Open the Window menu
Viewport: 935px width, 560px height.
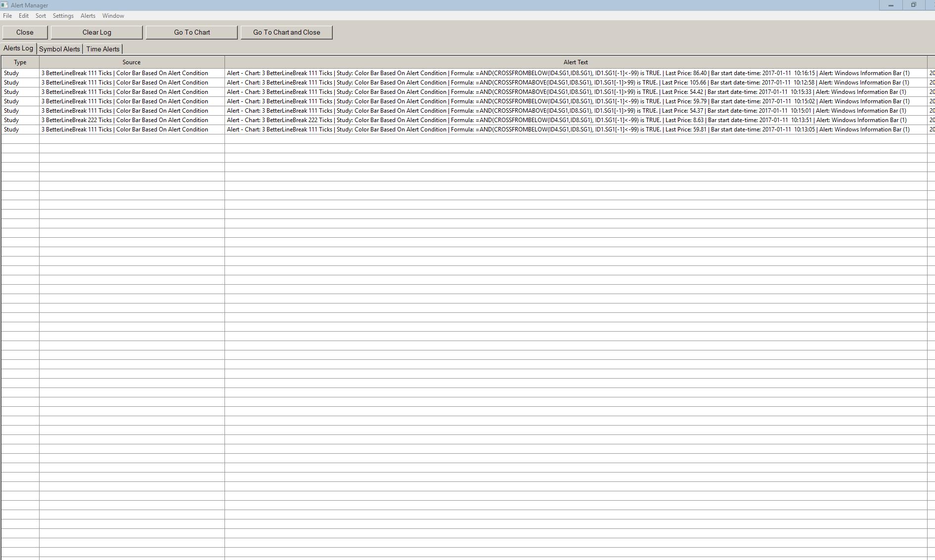pyautogui.click(x=113, y=16)
